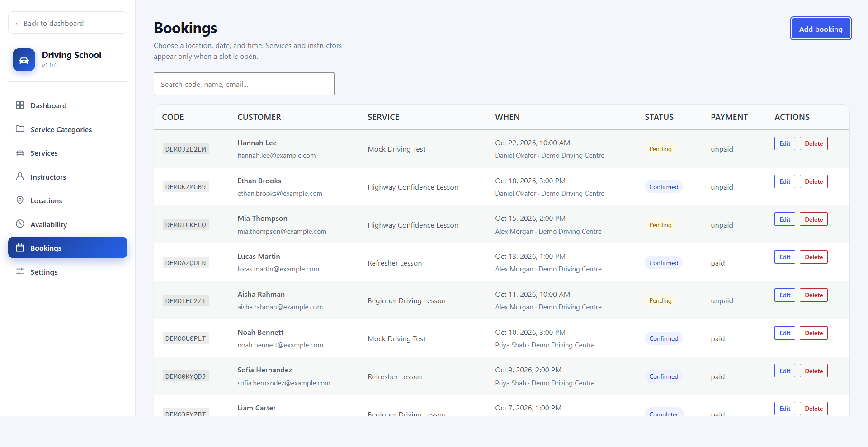Edit Liam Carter's booking
Image resolution: width=868 pixels, height=447 pixels.
[x=784, y=409]
